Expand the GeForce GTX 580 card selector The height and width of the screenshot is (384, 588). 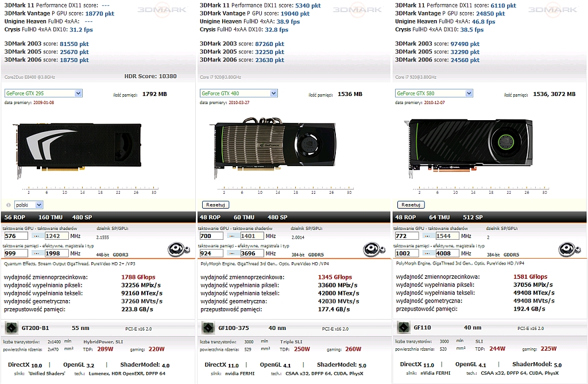pyautogui.click(x=469, y=93)
